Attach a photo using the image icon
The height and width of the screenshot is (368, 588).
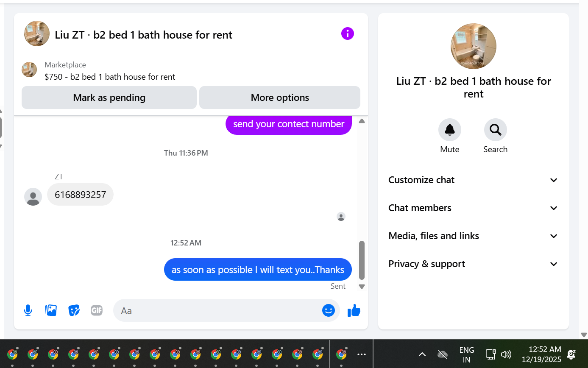click(x=51, y=311)
